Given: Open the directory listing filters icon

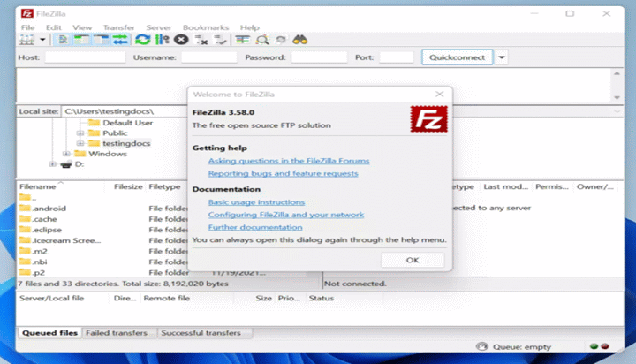Looking at the screenshot, I should pos(243,40).
